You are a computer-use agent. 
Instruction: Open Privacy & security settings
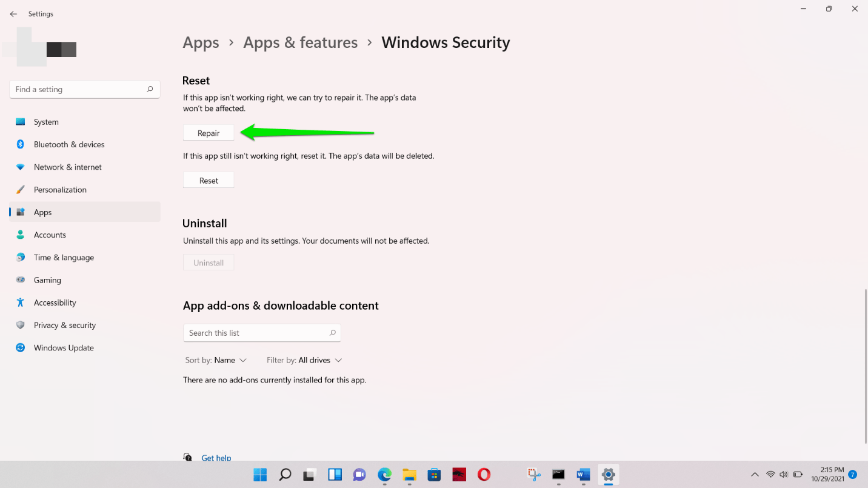[64, 325]
